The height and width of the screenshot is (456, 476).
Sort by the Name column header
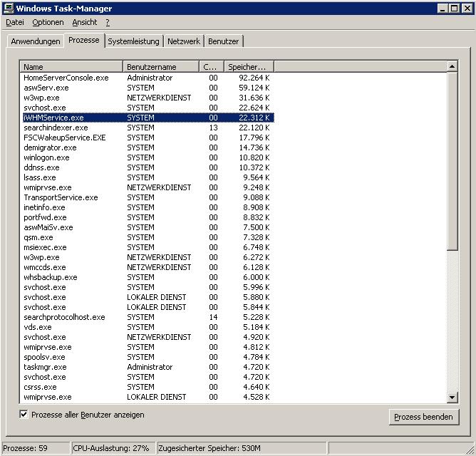click(x=71, y=67)
